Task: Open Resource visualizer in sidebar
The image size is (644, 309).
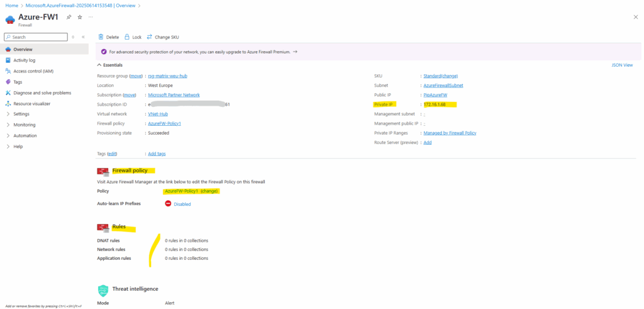Action: [x=31, y=103]
